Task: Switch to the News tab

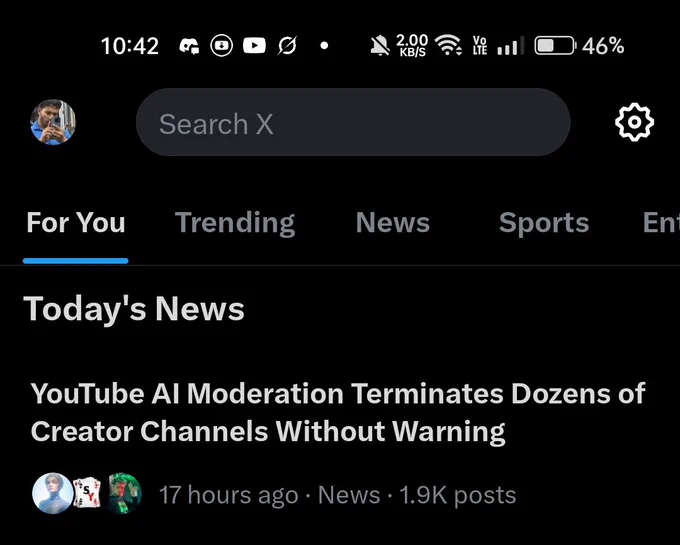Action: tap(392, 222)
